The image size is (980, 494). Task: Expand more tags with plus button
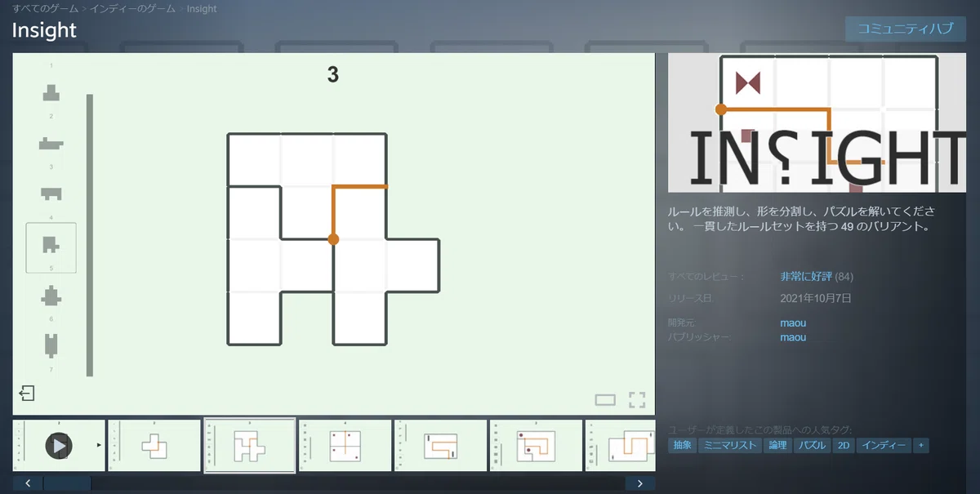[x=921, y=446]
